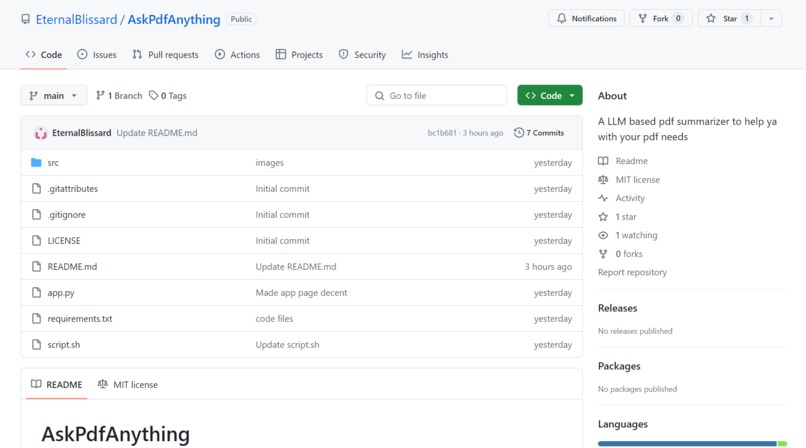
Task: Click the .gitattributes file icon
Action: click(36, 189)
